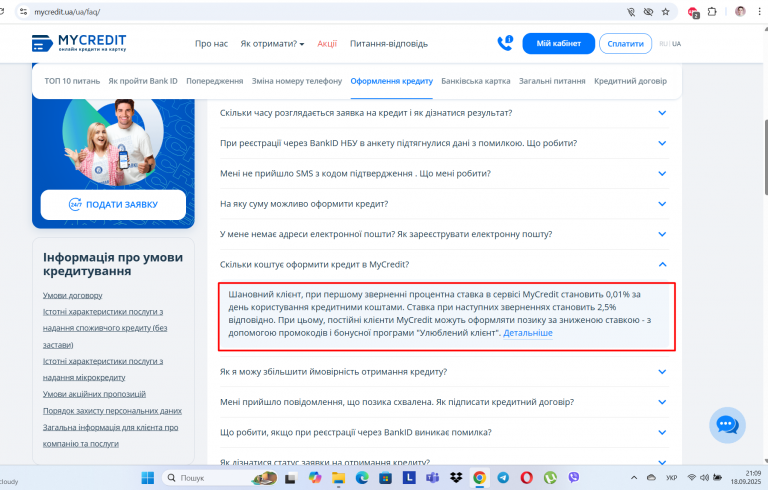Show hidden tray icons chevron

[634, 477]
